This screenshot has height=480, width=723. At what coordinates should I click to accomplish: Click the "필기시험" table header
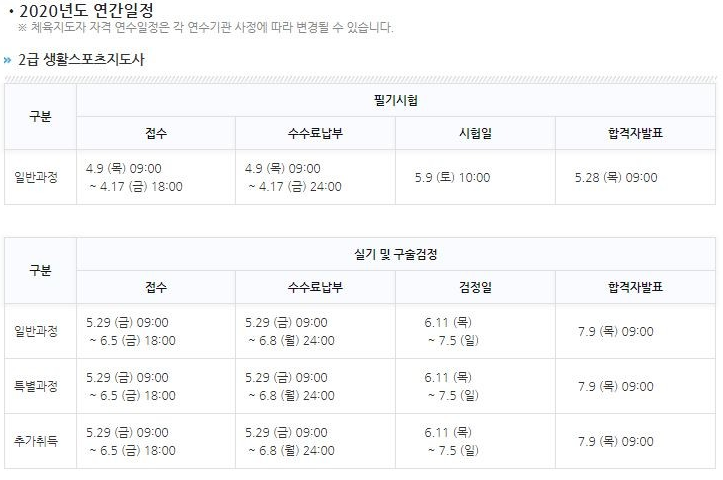[x=395, y=100]
